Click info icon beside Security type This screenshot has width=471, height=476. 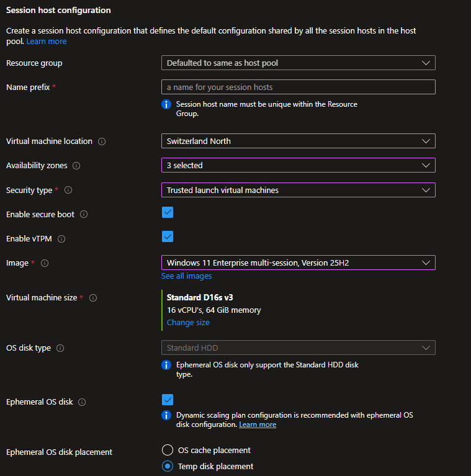point(68,191)
